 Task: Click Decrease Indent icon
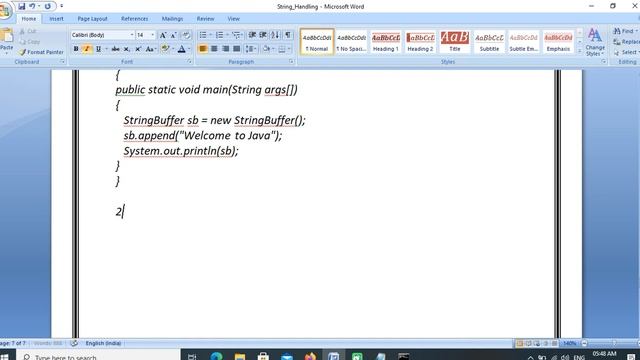[x=252, y=35]
